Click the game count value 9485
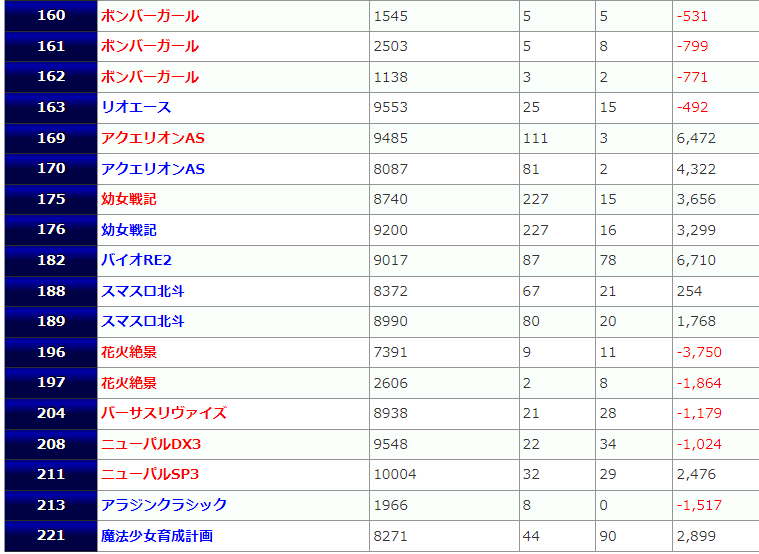 tap(391, 138)
